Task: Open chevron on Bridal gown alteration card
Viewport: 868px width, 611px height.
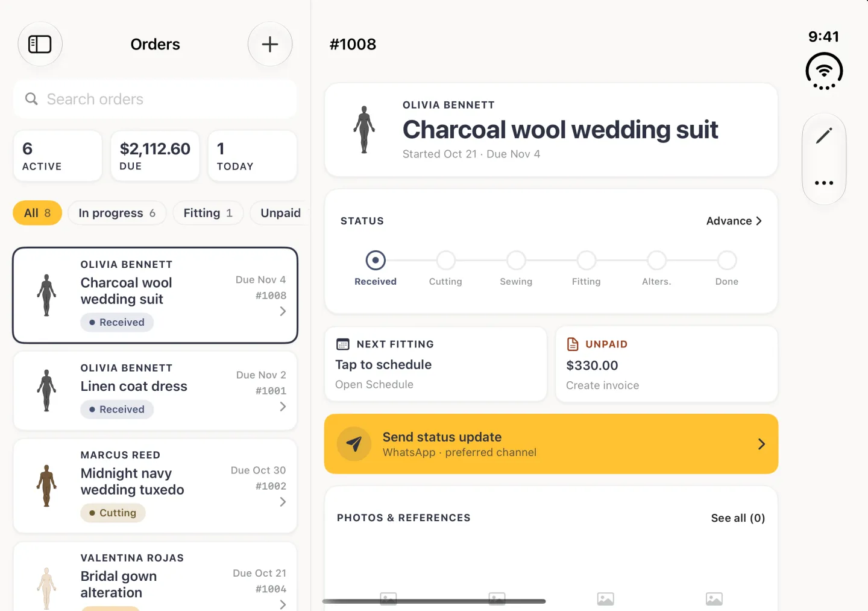Action: point(283,604)
